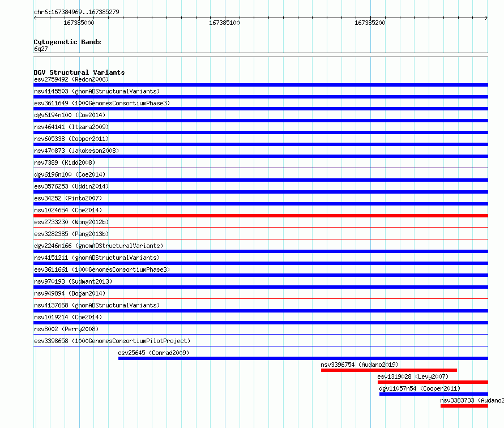Open nsv949894 (Dogan2014) variant

[x=70, y=293]
